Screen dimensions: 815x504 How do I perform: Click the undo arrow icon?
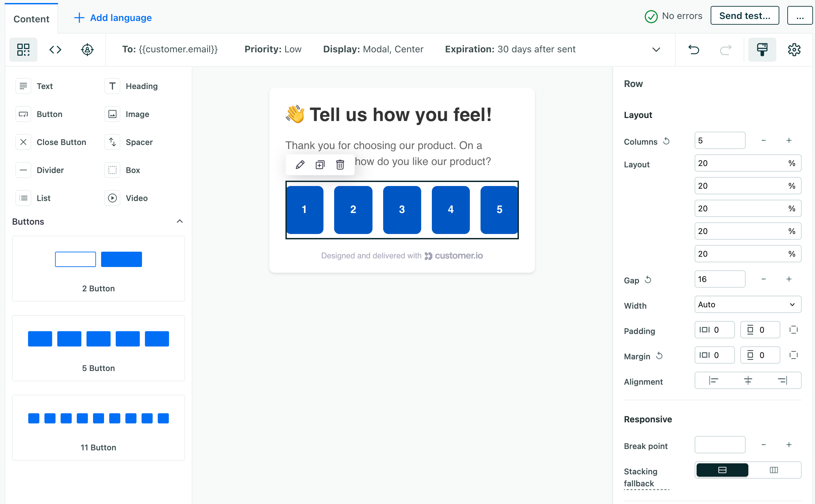coord(694,50)
